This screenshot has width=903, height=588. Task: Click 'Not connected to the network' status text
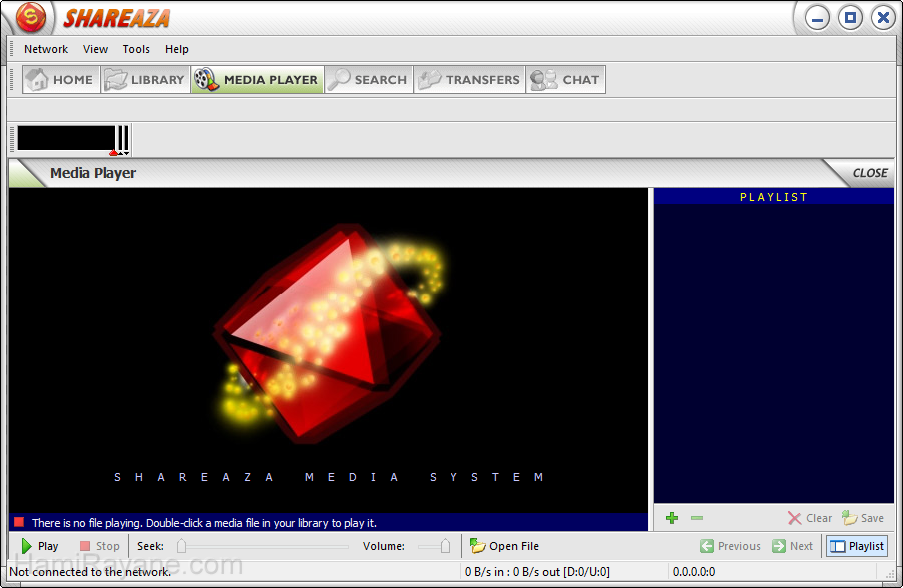coord(91,572)
